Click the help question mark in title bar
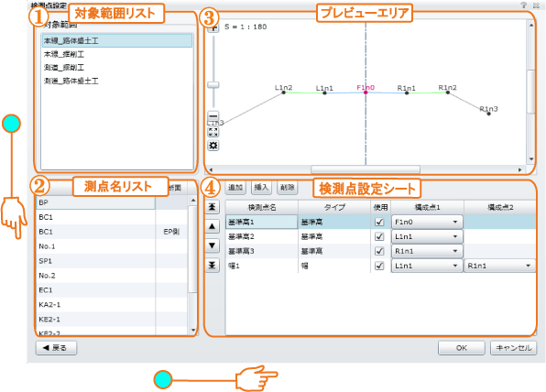Viewport: 546px width, 392px height. (524, 5)
